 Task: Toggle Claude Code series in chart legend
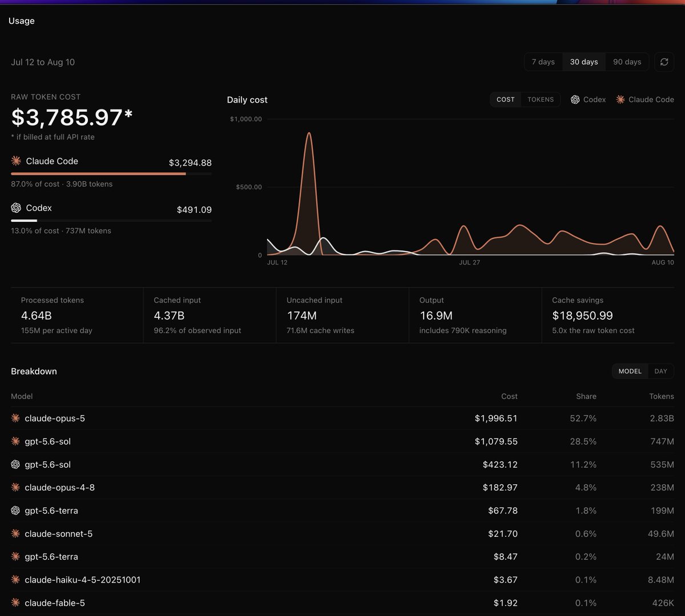point(645,99)
